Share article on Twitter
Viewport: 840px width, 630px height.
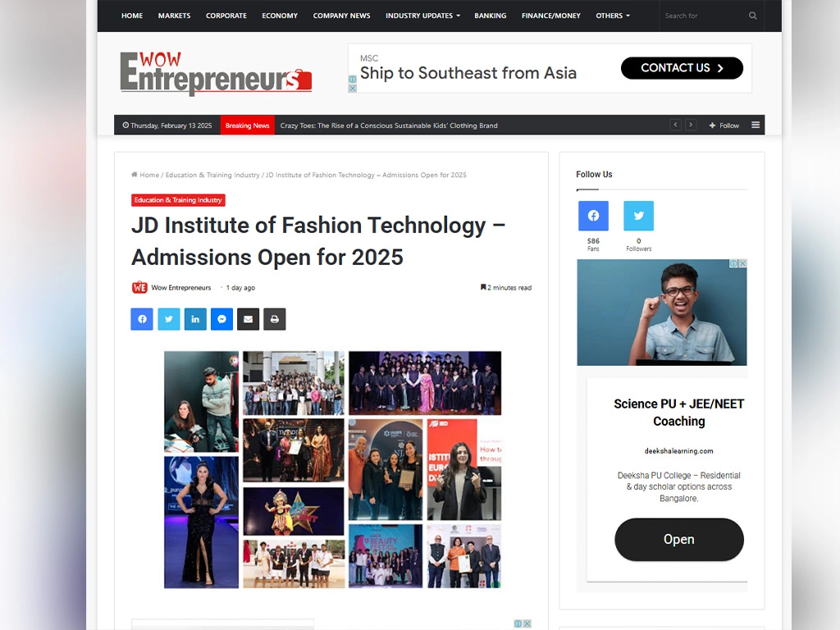169,319
